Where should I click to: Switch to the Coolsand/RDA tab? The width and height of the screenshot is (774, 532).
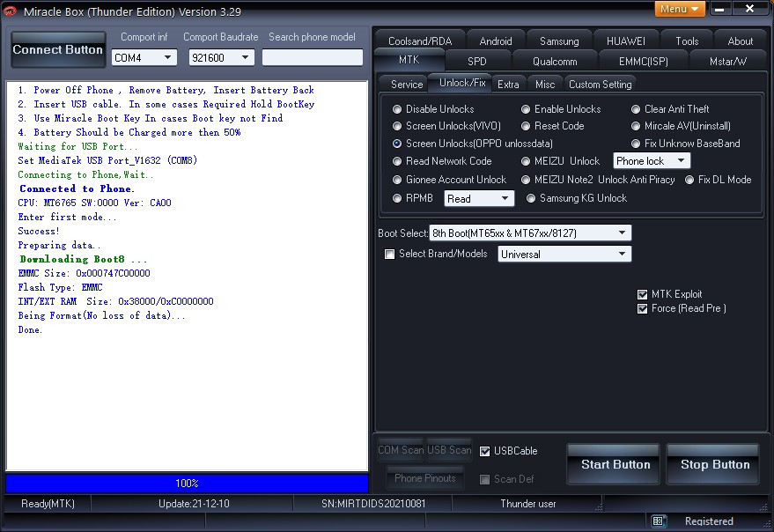[420, 41]
